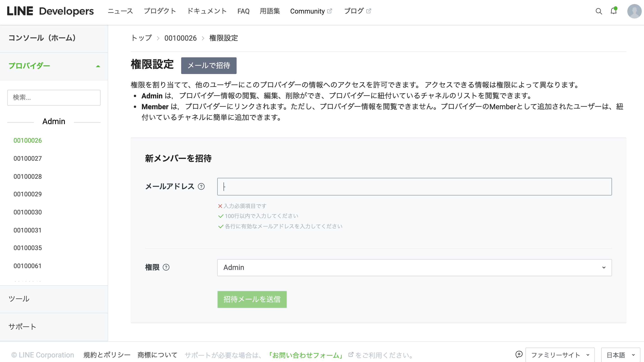Open the お問い合わせフォーム link
The height and width of the screenshot is (362, 644).
305,355
